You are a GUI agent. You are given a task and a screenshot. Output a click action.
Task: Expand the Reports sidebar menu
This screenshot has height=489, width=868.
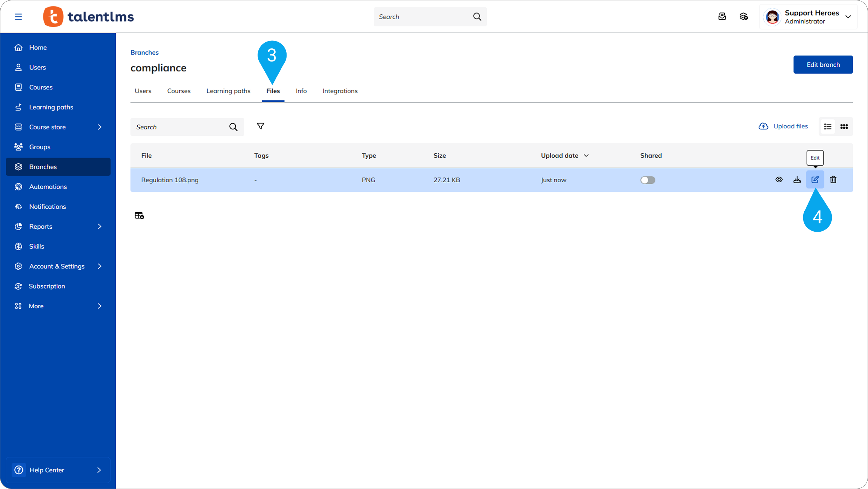(100, 226)
